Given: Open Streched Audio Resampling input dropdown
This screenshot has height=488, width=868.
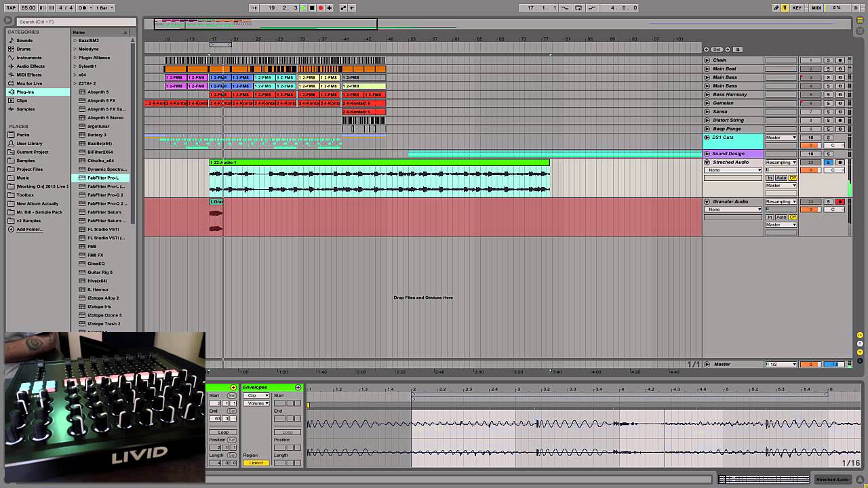Looking at the screenshot, I should tap(781, 163).
